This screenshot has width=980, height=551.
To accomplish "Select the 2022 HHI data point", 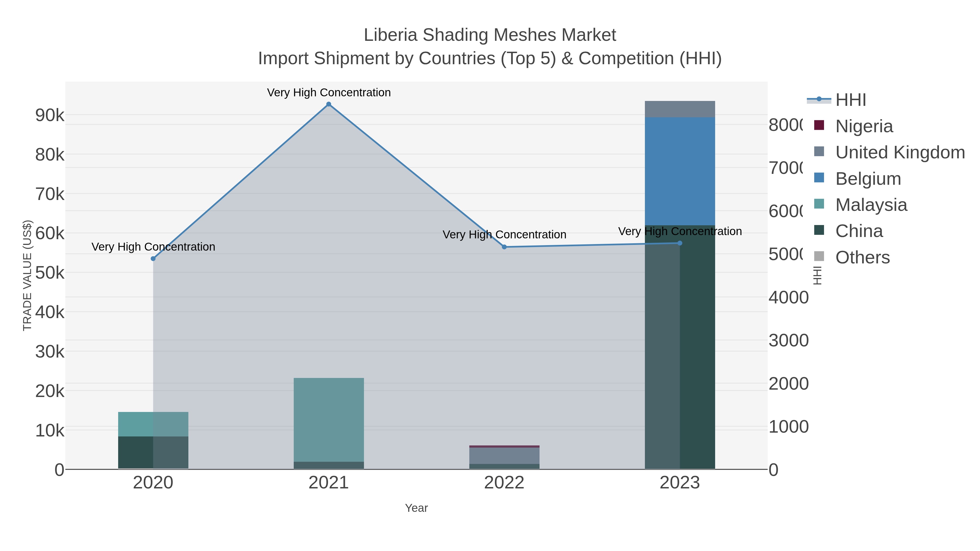I will (x=504, y=247).
